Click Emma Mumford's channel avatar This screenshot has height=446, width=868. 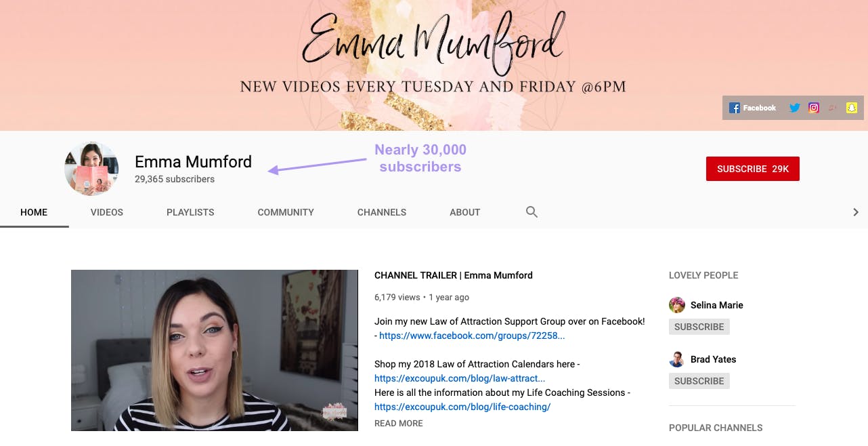coord(91,169)
